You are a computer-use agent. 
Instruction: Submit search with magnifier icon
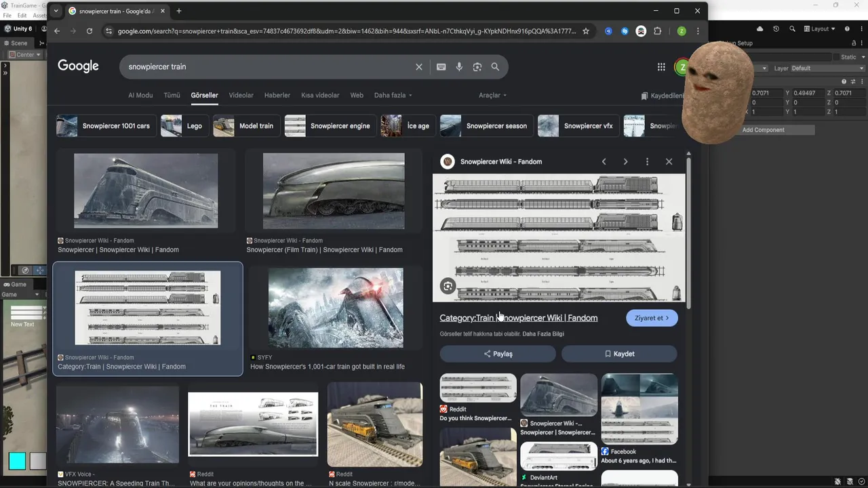coord(495,66)
